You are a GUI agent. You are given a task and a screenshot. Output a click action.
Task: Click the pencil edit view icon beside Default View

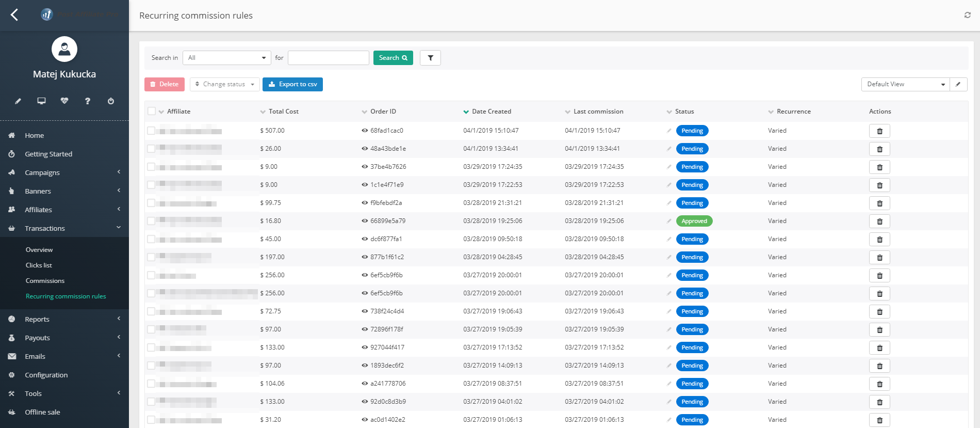coord(958,84)
